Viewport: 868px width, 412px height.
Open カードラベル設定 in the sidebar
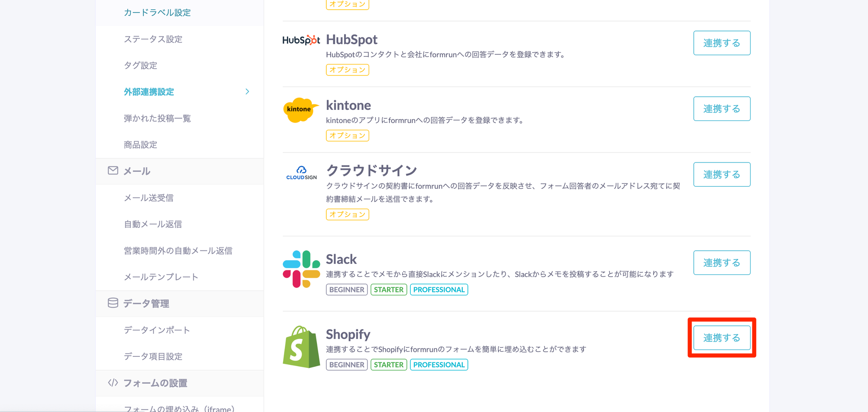click(x=157, y=13)
